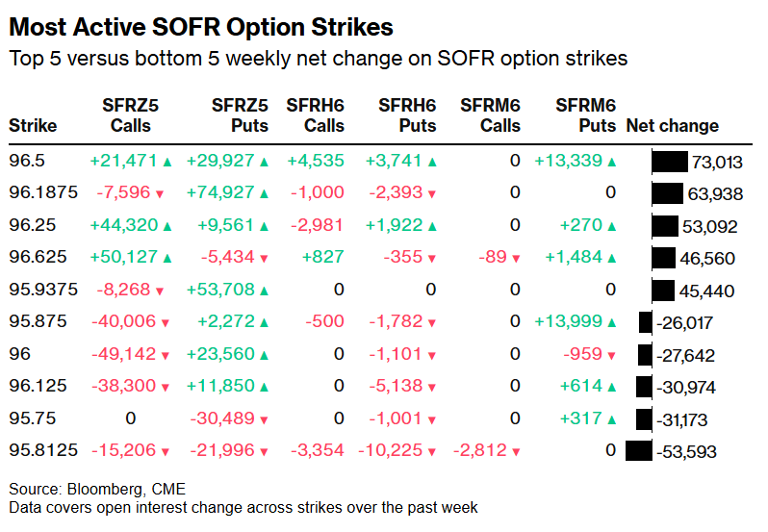Click the black bar for net change 73,013
This screenshot has height=532, width=768.
pos(669,162)
